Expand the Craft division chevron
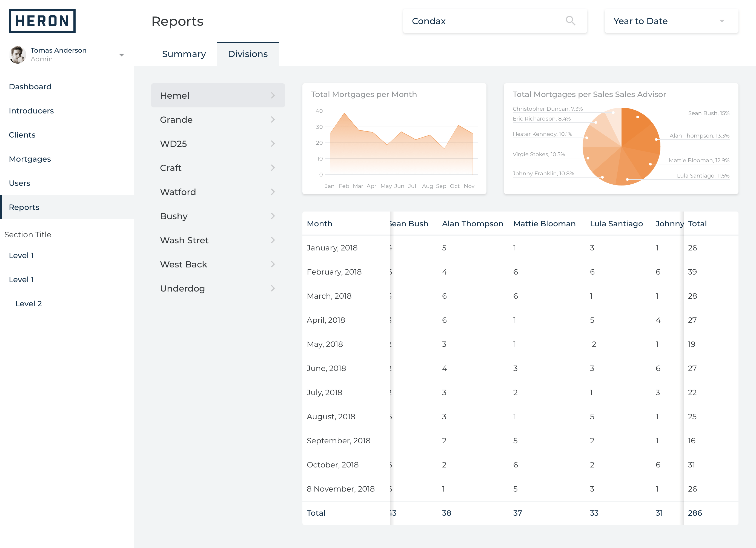This screenshot has height=548, width=756. (273, 168)
